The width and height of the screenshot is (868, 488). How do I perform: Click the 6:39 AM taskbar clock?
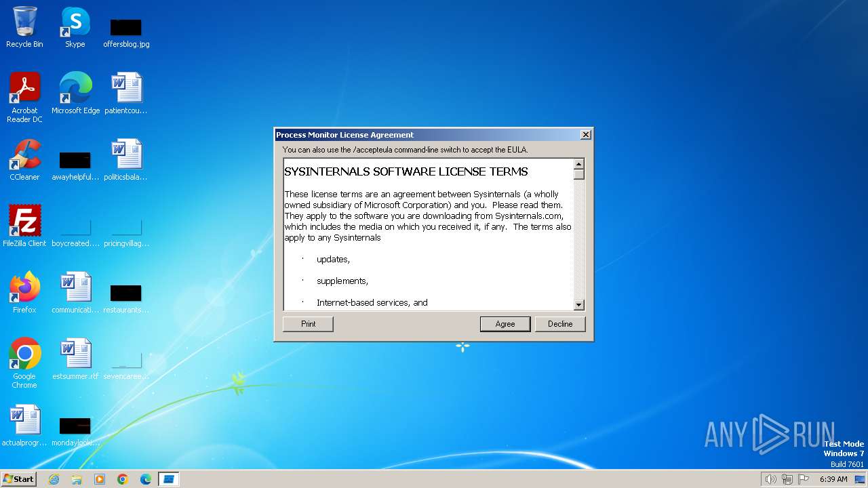click(833, 479)
